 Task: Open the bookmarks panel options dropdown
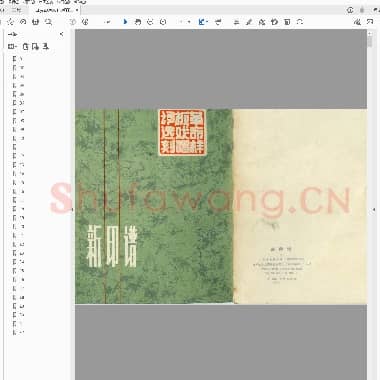[12, 47]
